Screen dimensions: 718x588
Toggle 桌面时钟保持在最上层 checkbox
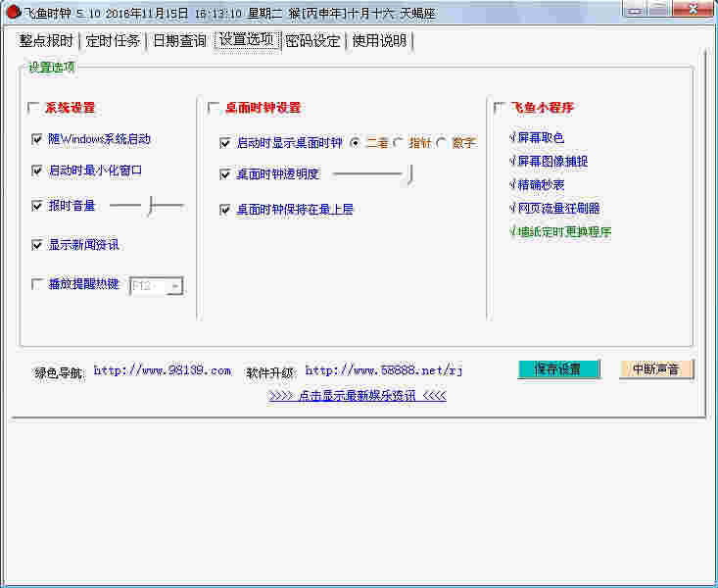tap(225, 210)
